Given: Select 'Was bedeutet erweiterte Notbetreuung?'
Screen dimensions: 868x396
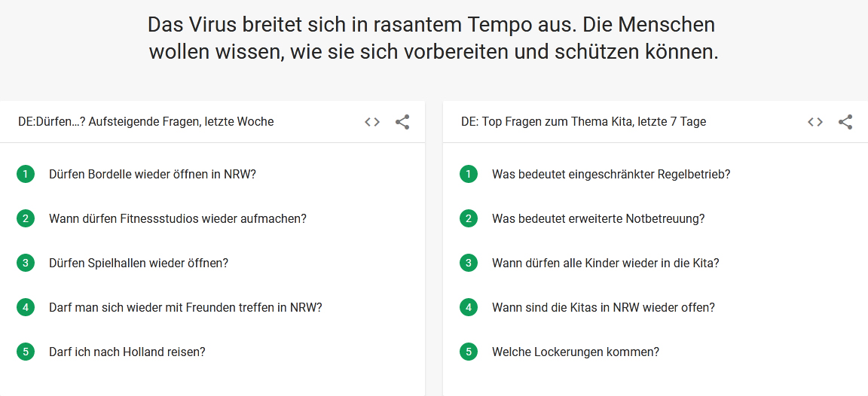Looking at the screenshot, I should coord(598,218).
